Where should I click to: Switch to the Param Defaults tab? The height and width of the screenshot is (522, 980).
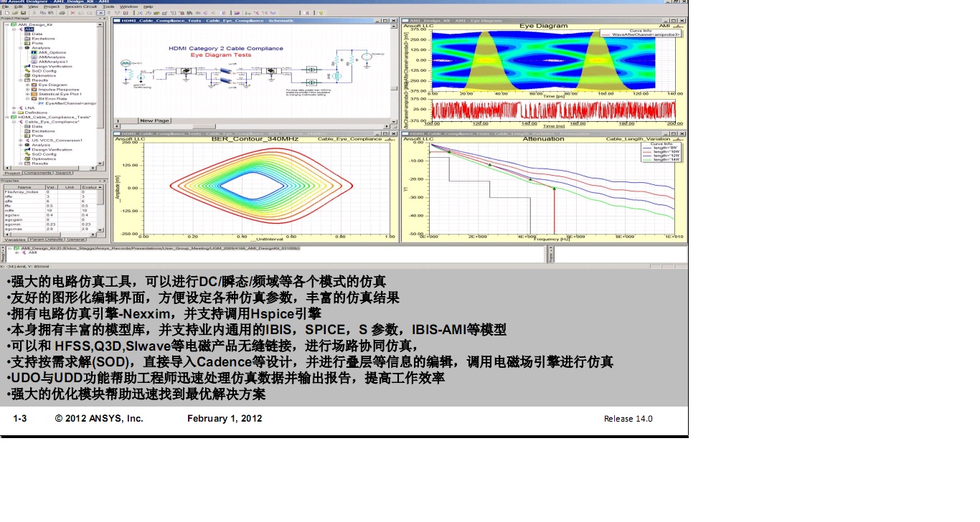click(47, 239)
